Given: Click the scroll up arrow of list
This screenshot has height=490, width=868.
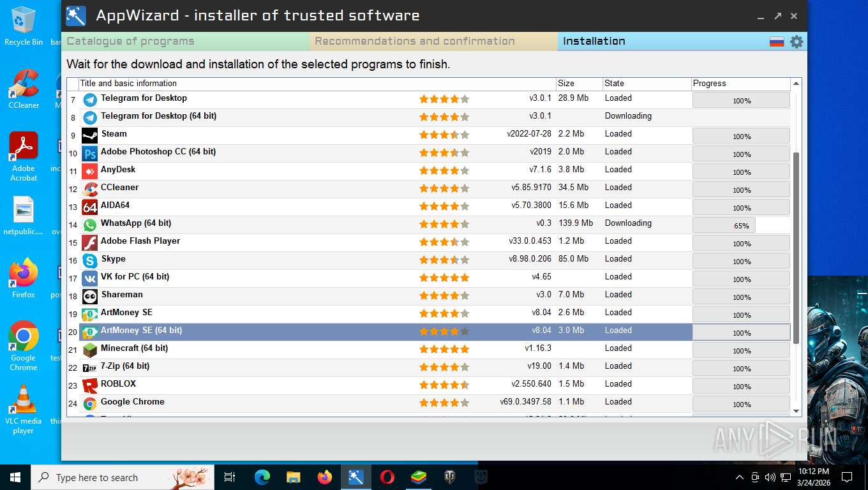Looking at the screenshot, I should [796, 84].
